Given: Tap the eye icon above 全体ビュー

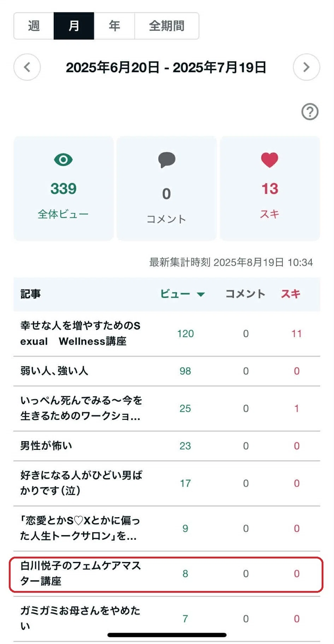Looking at the screenshot, I should click(x=63, y=160).
